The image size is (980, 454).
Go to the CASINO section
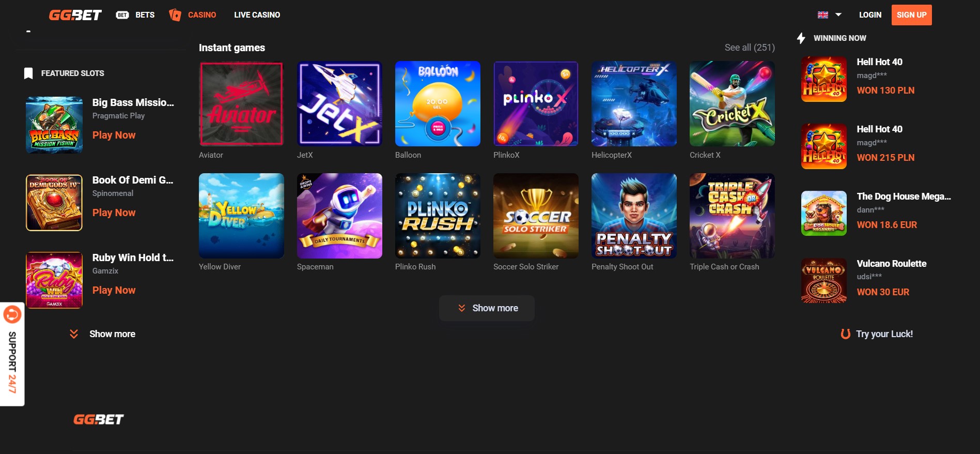point(202,15)
